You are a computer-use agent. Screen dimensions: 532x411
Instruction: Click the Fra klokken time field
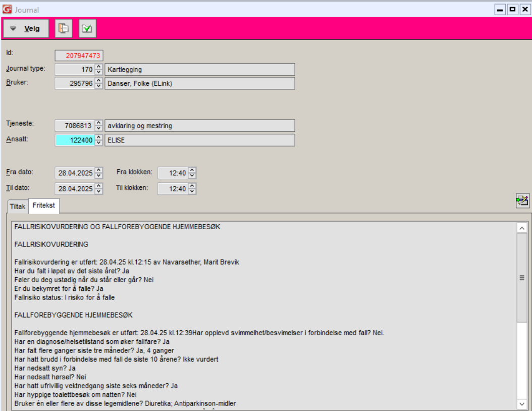tap(172, 173)
